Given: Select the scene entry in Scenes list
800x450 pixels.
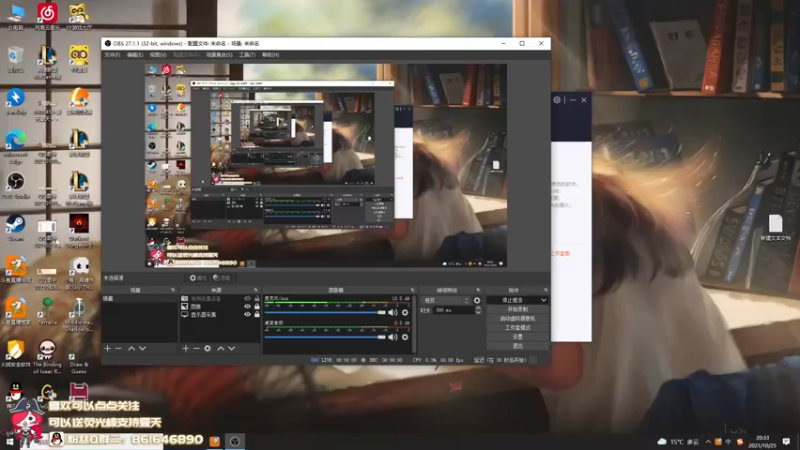Looking at the screenshot, I should 140,298.
